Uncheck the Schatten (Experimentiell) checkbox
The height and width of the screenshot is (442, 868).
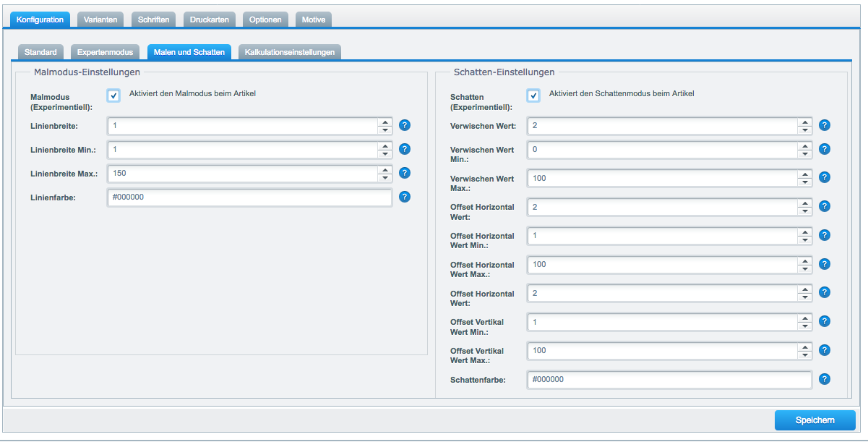(533, 95)
